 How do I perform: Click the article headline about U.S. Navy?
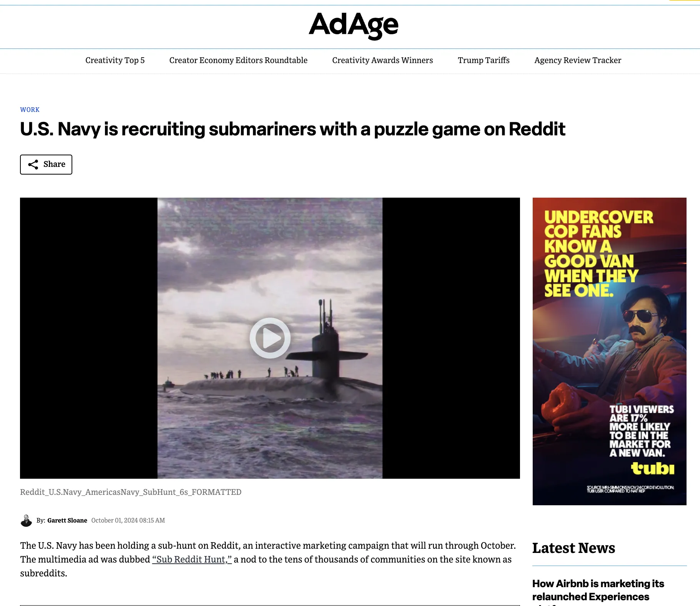coord(293,129)
